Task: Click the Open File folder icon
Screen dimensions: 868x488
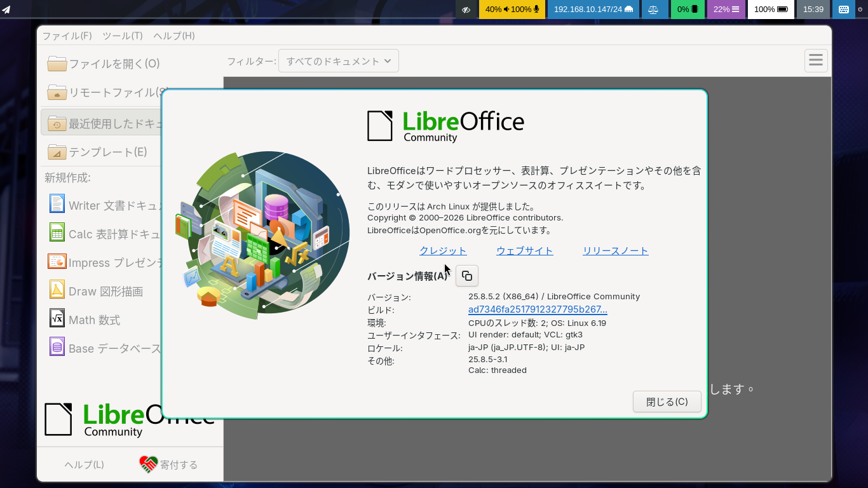Action: tap(57, 64)
